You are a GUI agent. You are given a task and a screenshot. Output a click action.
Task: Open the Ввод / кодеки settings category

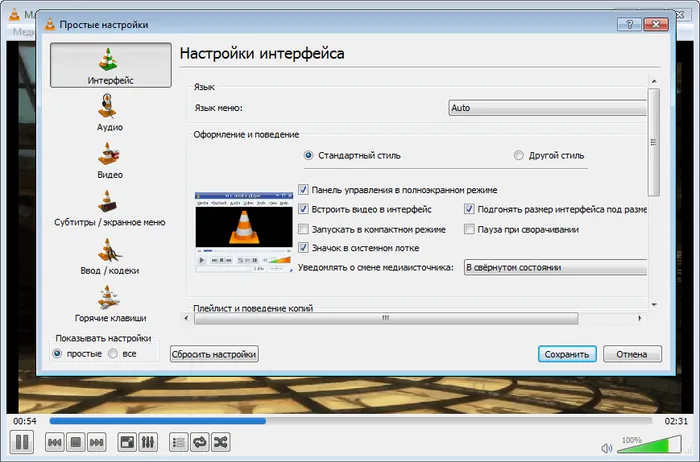click(x=109, y=257)
